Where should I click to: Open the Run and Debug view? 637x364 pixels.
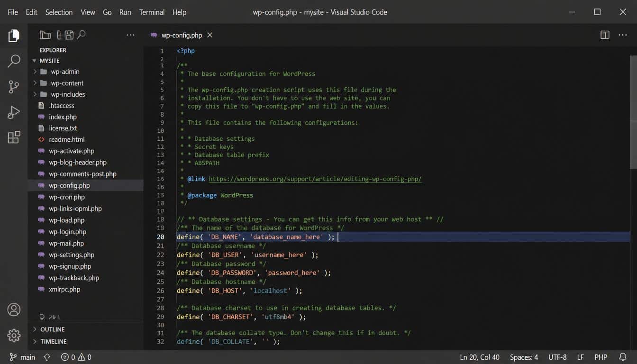[x=14, y=112]
